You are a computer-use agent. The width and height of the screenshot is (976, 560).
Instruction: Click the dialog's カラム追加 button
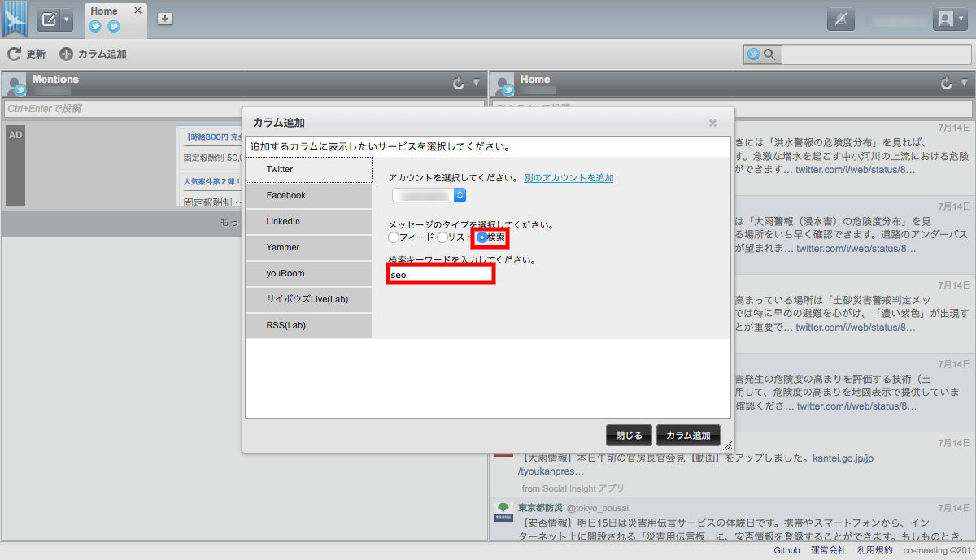click(x=688, y=435)
